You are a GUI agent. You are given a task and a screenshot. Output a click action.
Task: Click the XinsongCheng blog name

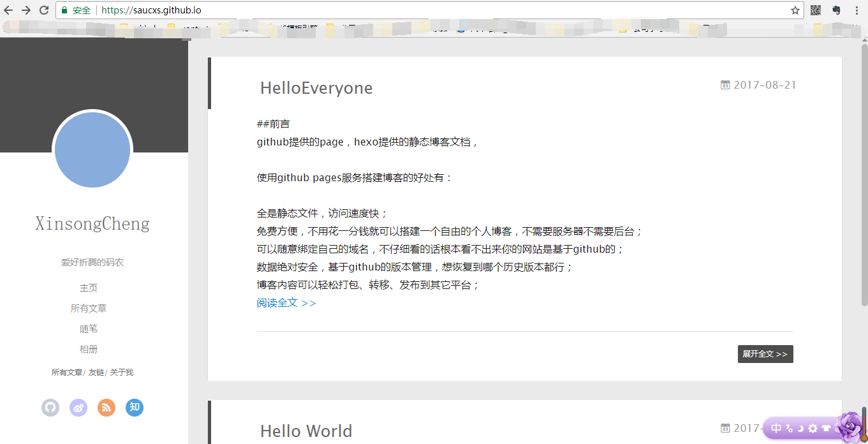point(92,224)
